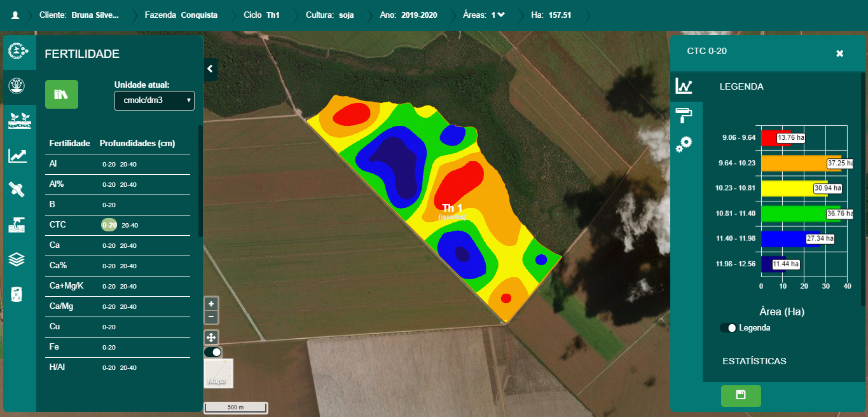Select Al depth 0-20
This screenshot has height=417, width=868.
pyautogui.click(x=109, y=165)
